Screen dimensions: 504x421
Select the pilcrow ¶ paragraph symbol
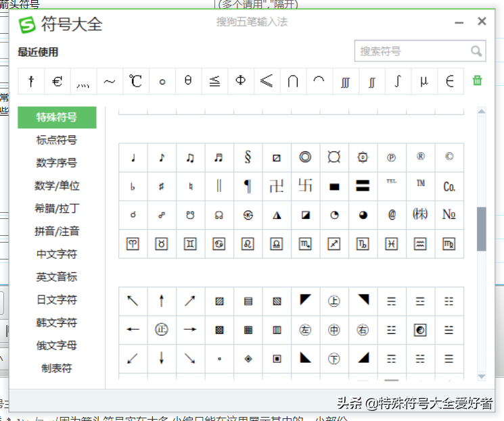(248, 187)
